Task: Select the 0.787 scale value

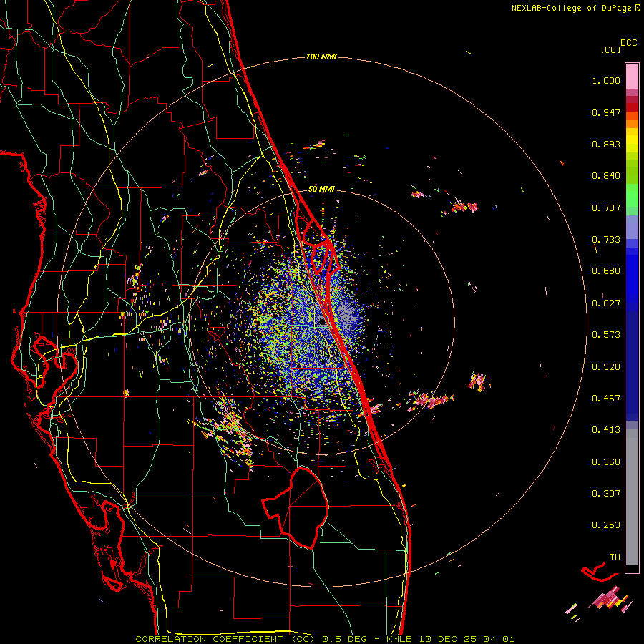Action: click(x=606, y=208)
